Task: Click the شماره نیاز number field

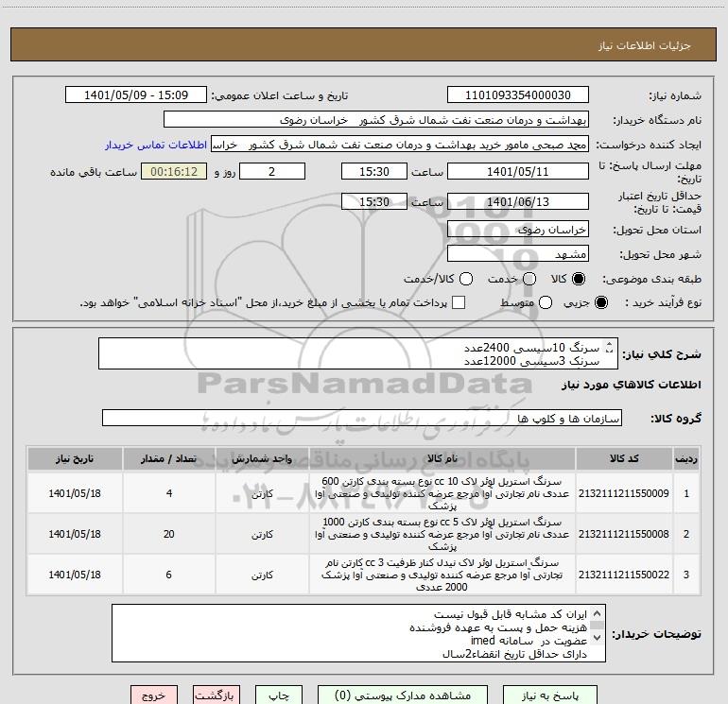Action: tap(518, 95)
